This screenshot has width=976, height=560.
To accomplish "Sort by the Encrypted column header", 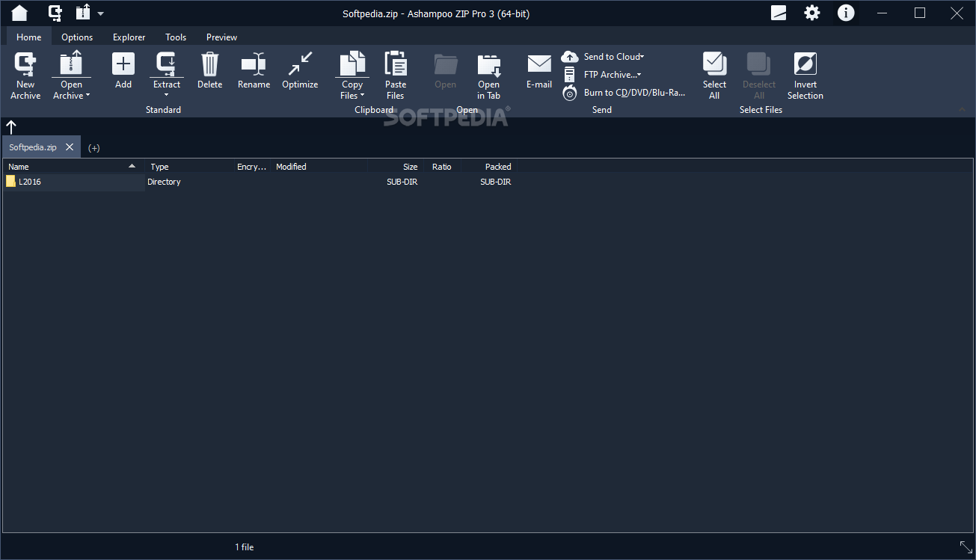I will tap(251, 167).
